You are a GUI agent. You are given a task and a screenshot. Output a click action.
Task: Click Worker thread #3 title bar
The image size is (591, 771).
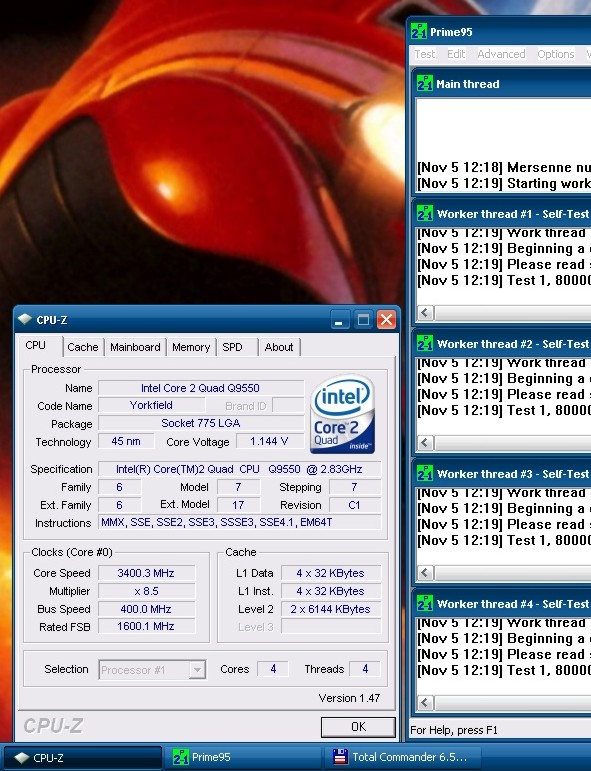(502, 474)
